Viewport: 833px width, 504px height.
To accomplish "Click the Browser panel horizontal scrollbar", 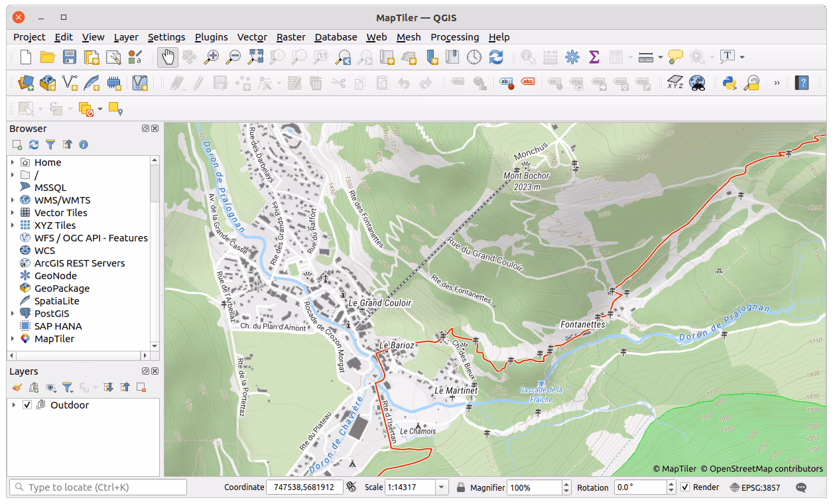I will (78, 355).
